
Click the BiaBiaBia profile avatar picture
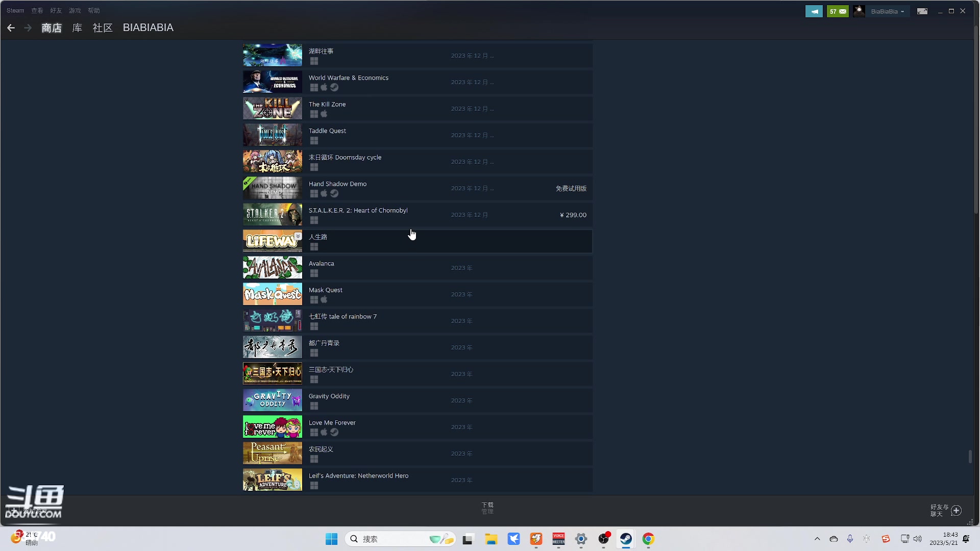859,11
